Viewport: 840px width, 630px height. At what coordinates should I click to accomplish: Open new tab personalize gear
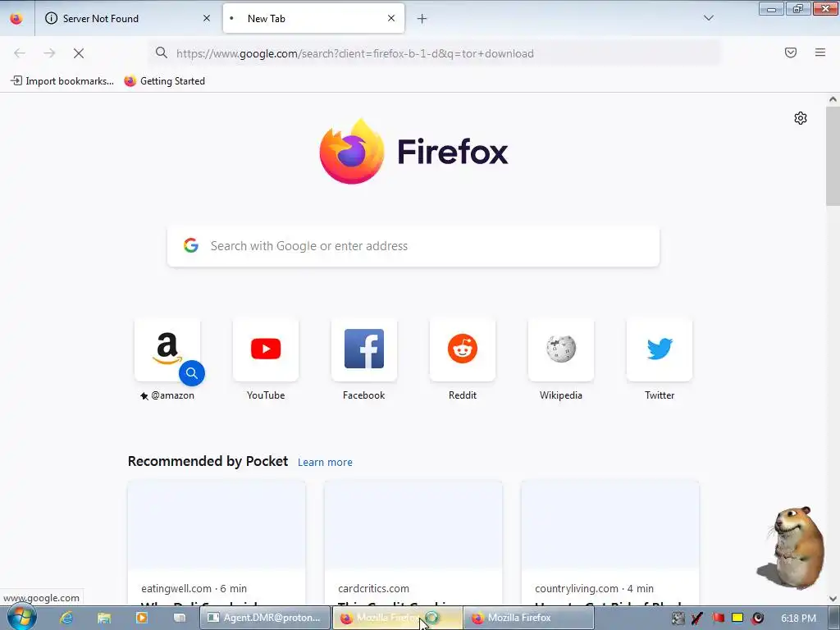pyautogui.click(x=801, y=118)
